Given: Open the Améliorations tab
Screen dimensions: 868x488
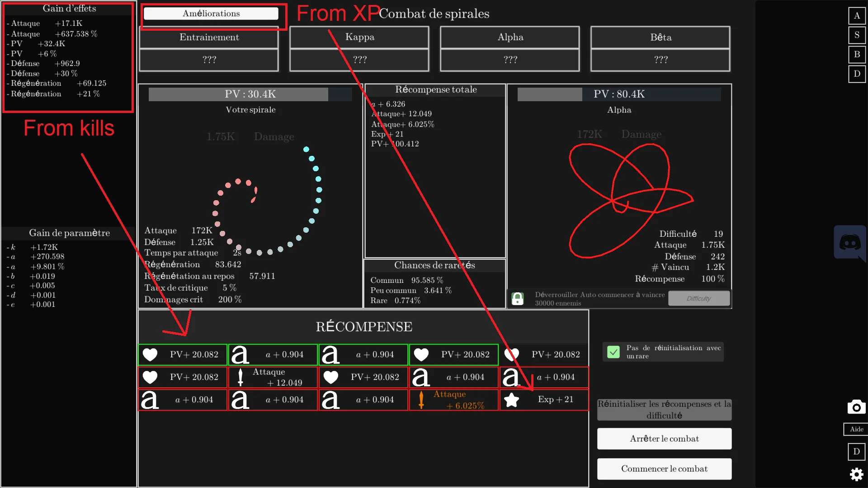Looking at the screenshot, I should coord(211,14).
